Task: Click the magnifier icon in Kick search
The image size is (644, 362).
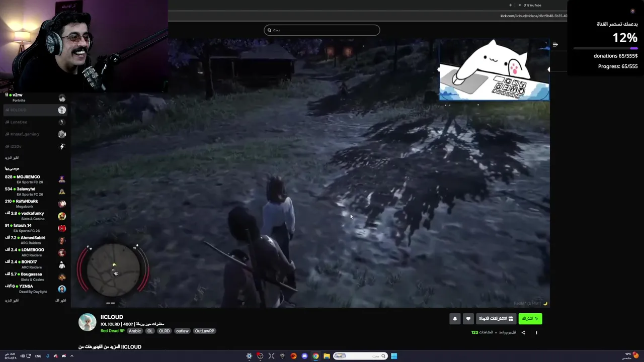Action: 269,30
